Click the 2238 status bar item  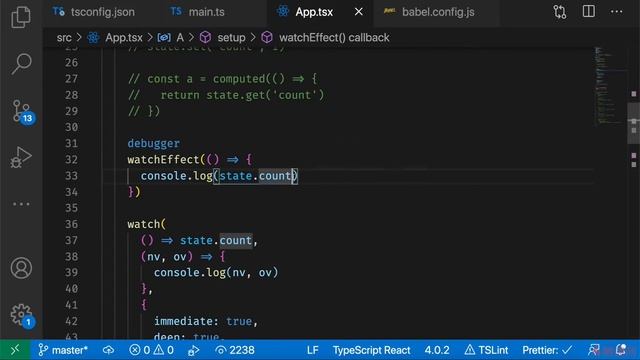pyautogui.click(x=235, y=350)
